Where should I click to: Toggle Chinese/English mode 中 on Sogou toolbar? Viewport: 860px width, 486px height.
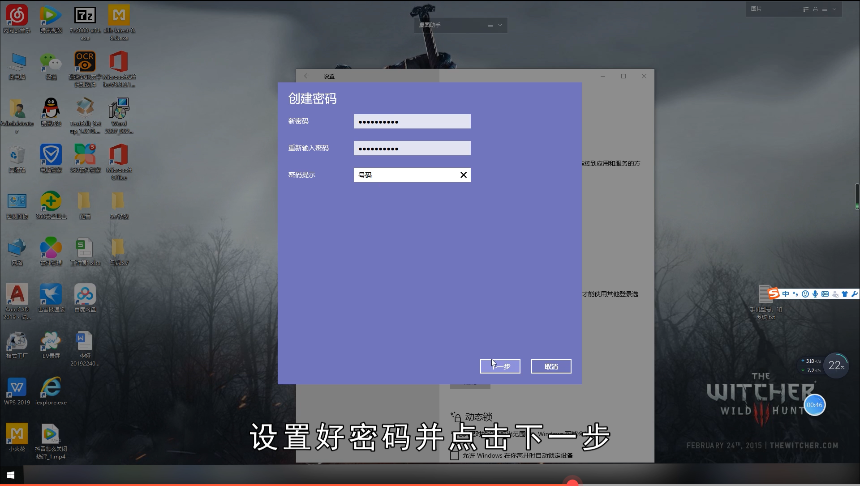coord(785,294)
